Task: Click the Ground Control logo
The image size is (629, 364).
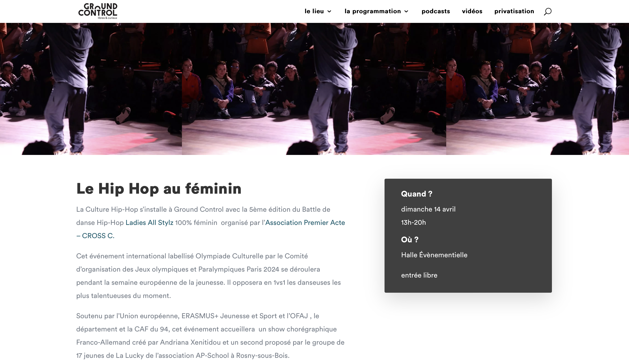Action: 98,11
